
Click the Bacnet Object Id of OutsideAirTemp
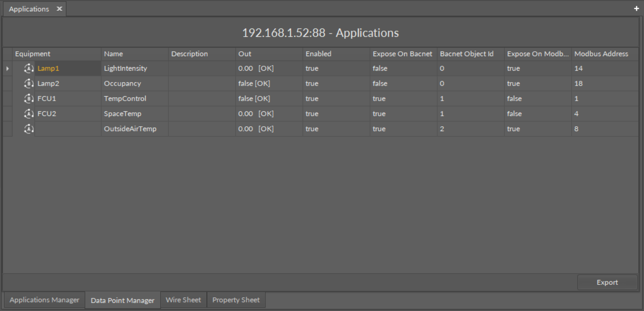click(470, 129)
